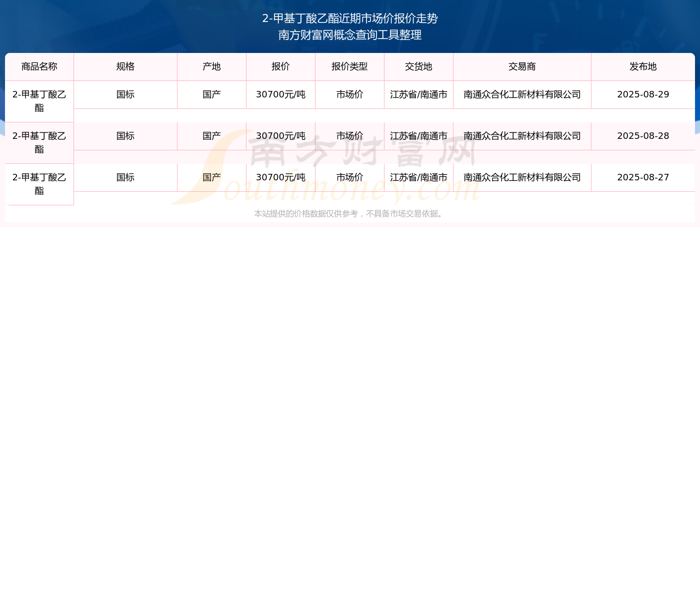Click the disclaimer text 本站提供的价格数据仅供参考
This screenshot has height=602, width=700.
306,214
